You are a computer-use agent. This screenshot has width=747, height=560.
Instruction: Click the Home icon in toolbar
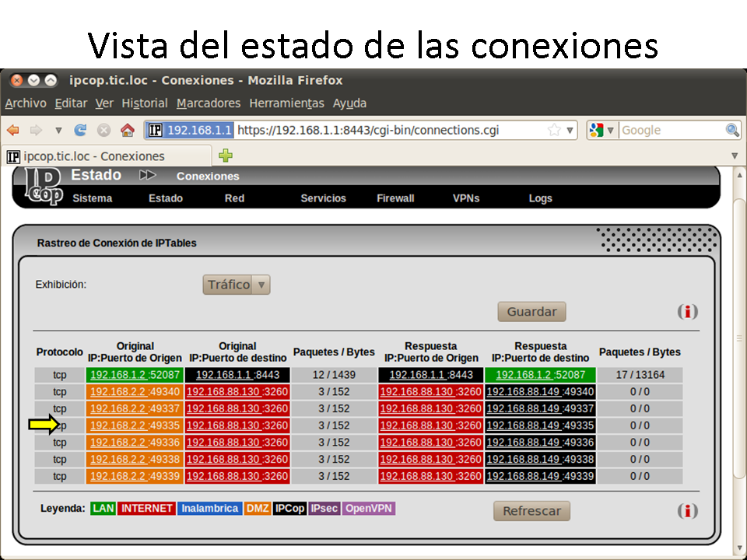coord(128,131)
